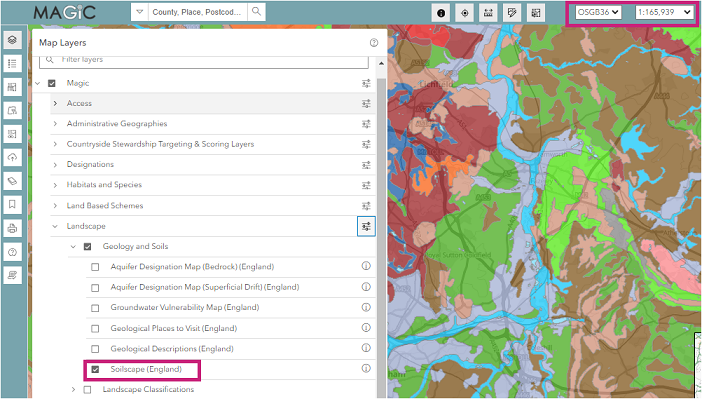Open the OSGB36 coordinate system dropdown

click(x=598, y=12)
